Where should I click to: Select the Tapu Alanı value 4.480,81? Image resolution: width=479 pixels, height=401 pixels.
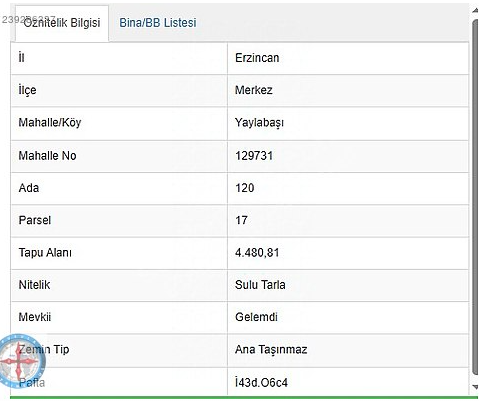[257, 253]
